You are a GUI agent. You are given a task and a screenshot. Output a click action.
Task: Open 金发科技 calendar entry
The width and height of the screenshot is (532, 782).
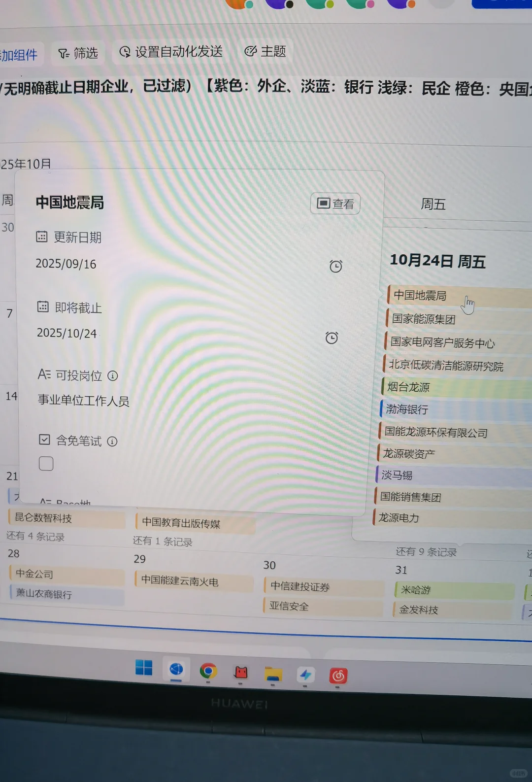coord(452,610)
